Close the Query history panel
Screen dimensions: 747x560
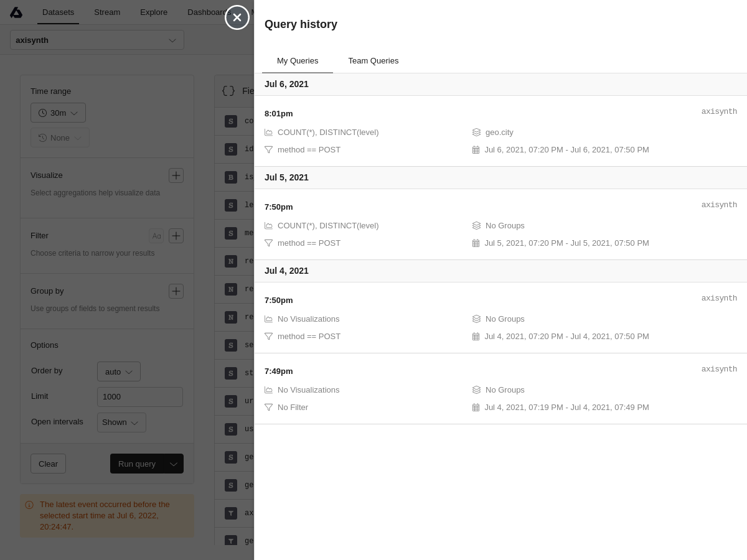(237, 17)
